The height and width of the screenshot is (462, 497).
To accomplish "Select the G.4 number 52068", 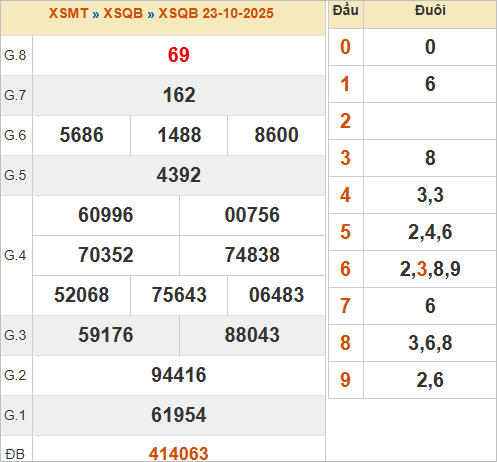I will 82,295.
